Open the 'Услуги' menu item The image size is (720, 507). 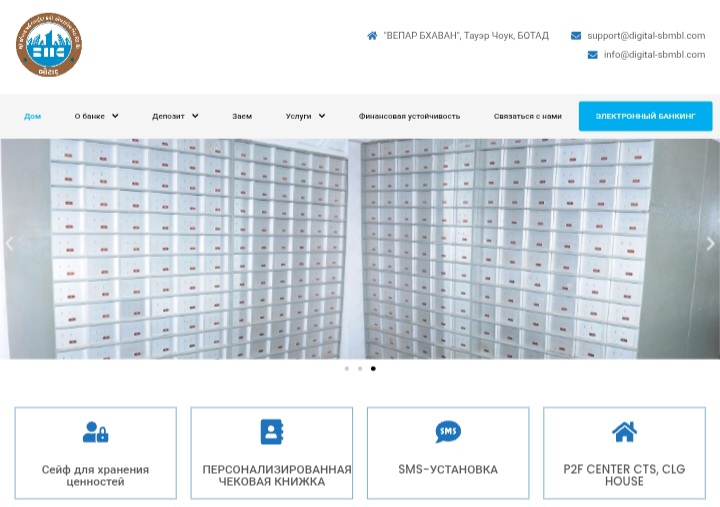(x=298, y=116)
